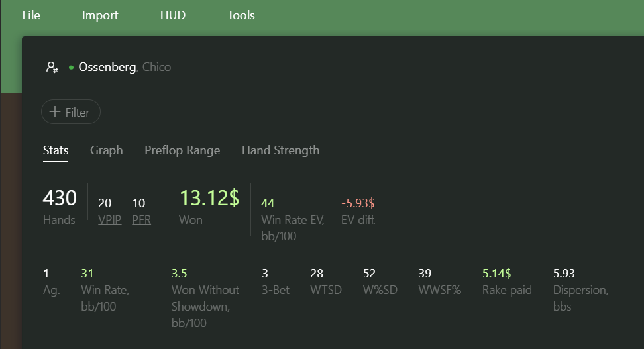Click the green online status dot
This screenshot has height=349, width=644.
point(71,68)
